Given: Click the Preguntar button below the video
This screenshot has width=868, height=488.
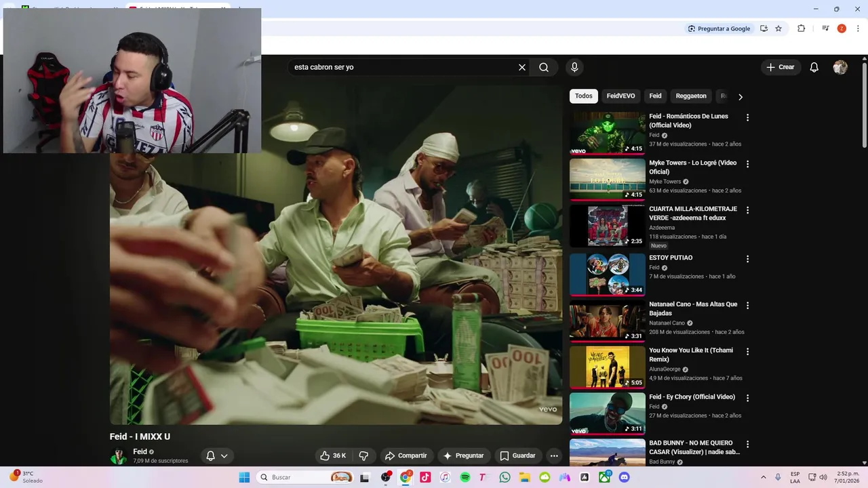Looking at the screenshot, I should tap(463, 456).
